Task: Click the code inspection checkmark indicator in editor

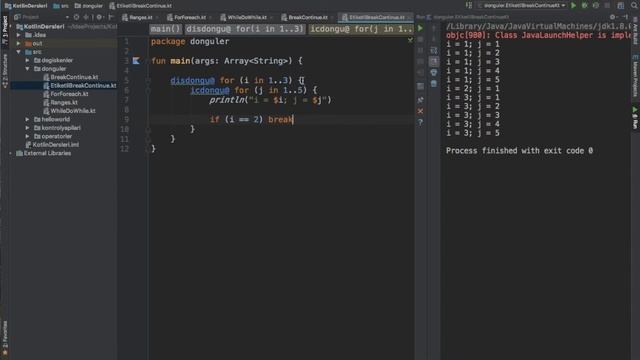Action: coord(410,40)
